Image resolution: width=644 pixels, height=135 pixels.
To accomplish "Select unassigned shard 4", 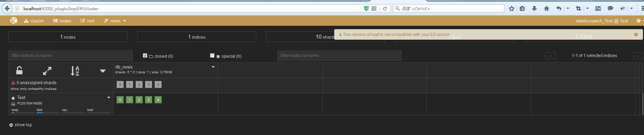I will click(158, 84).
